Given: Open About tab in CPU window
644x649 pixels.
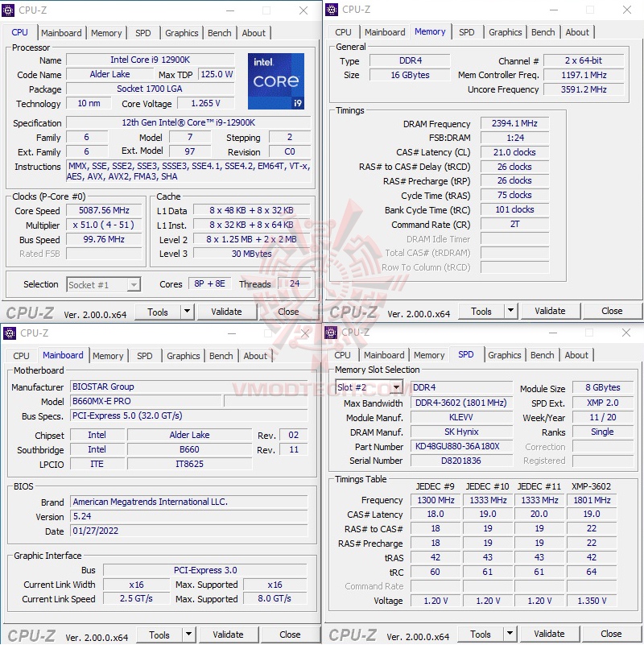Looking at the screenshot, I should 254,33.
